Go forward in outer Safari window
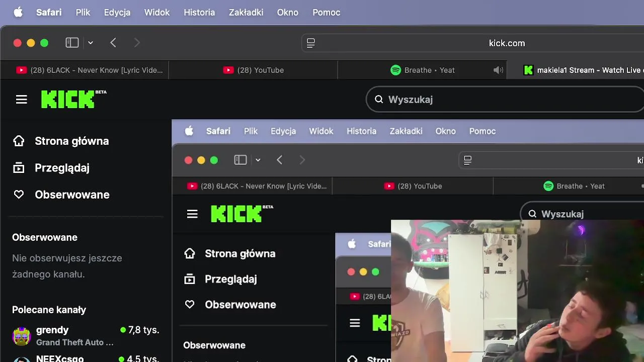This screenshot has width=644, height=362. tap(137, 43)
